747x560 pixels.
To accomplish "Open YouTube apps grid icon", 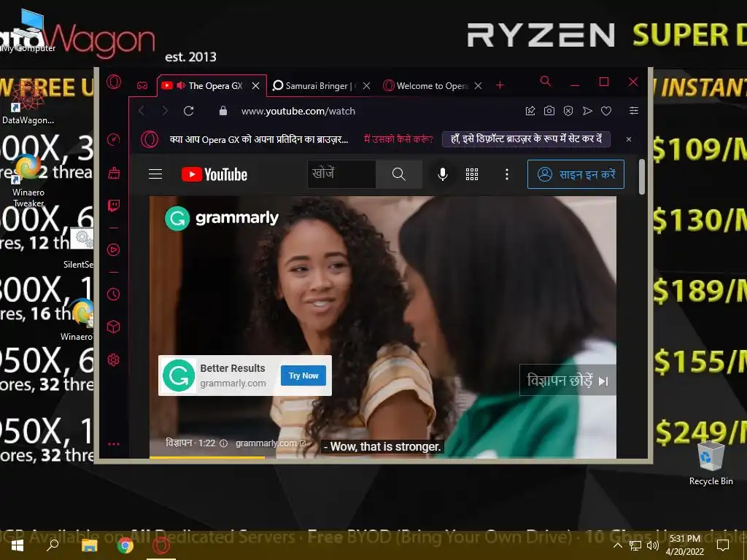I will pyautogui.click(x=472, y=174).
